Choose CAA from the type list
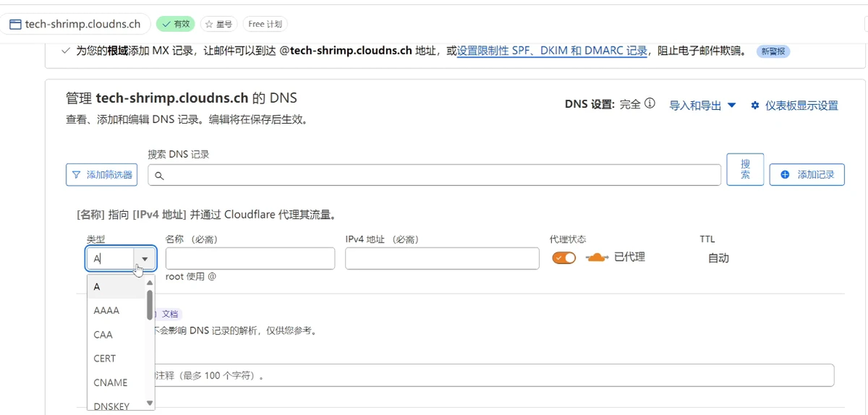 click(117, 334)
